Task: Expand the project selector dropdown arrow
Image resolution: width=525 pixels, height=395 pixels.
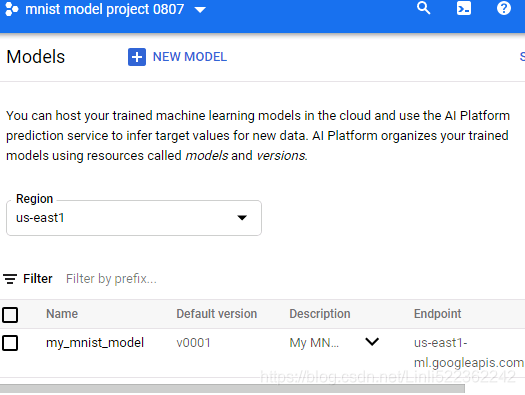Action: (200, 10)
